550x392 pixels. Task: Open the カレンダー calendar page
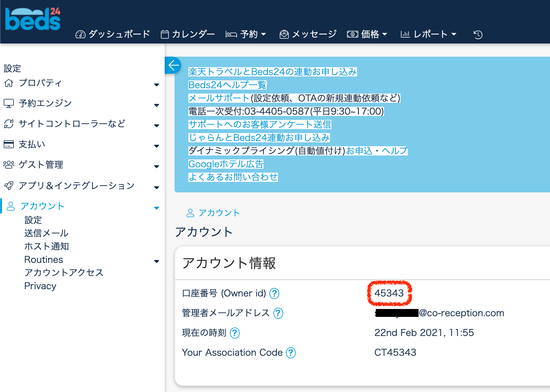click(188, 34)
